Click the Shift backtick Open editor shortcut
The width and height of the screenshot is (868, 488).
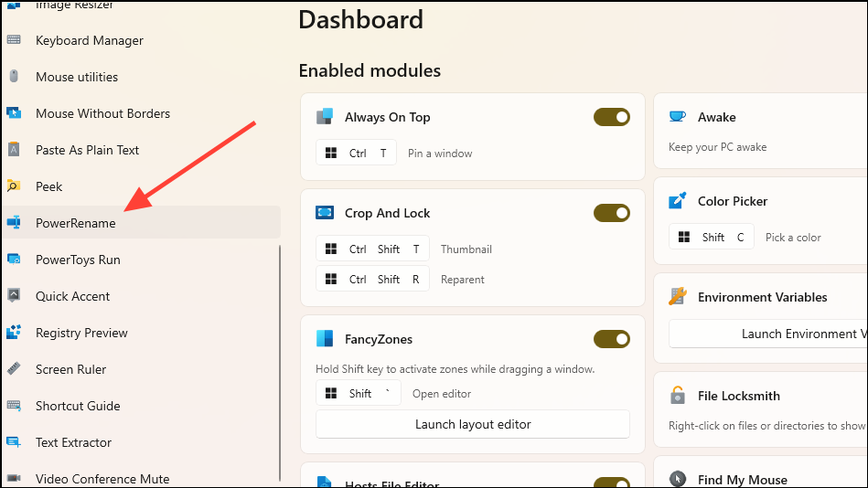pyautogui.click(x=359, y=393)
